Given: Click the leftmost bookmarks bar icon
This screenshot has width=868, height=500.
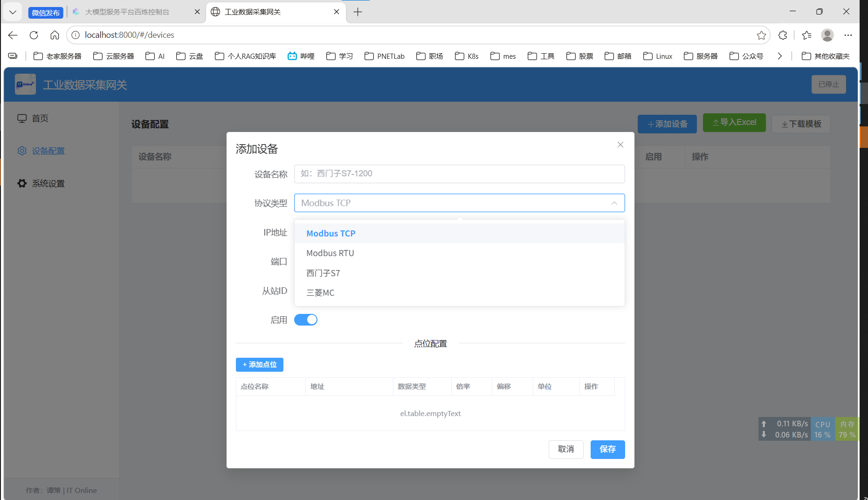Looking at the screenshot, I should (x=13, y=56).
